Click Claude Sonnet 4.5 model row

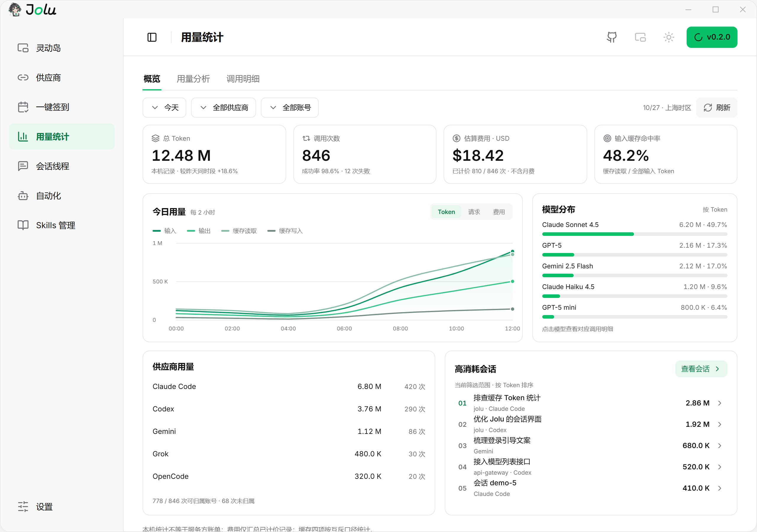(x=634, y=228)
